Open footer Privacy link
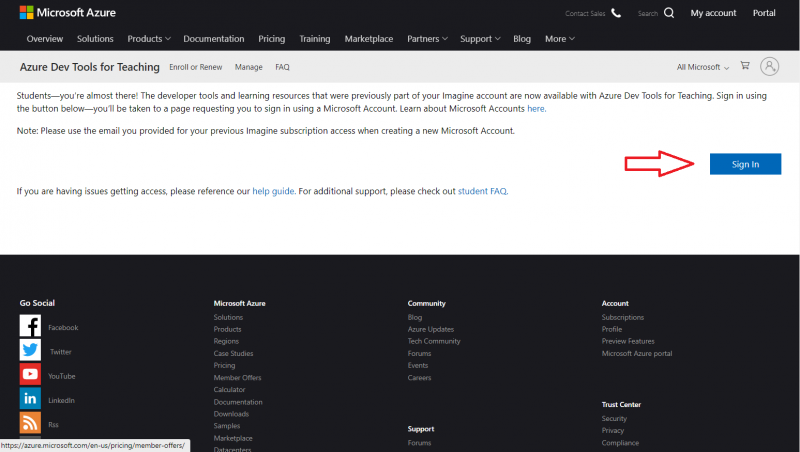This screenshot has width=800, height=452. [x=612, y=431]
